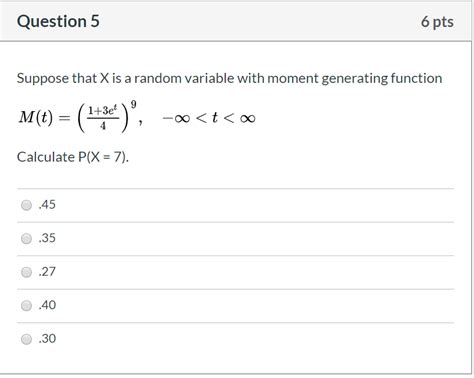
Task: Select the .45 radio button
Action: [26, 205]
